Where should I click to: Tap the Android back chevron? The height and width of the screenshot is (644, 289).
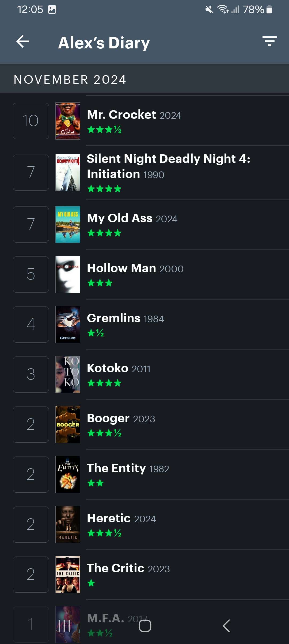(x=226, y=626)
